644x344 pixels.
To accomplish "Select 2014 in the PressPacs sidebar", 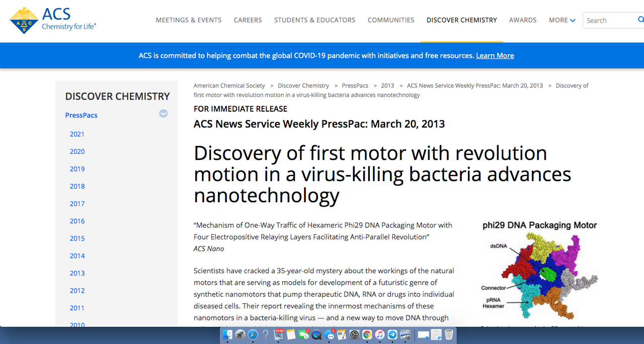I will (77, 255).
